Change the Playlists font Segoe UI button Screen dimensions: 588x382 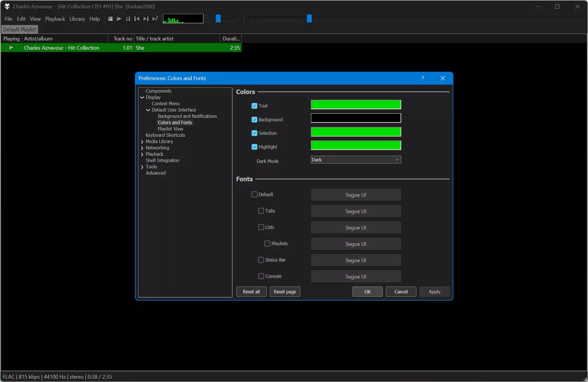pyautogui.click(x=356, y=244)
